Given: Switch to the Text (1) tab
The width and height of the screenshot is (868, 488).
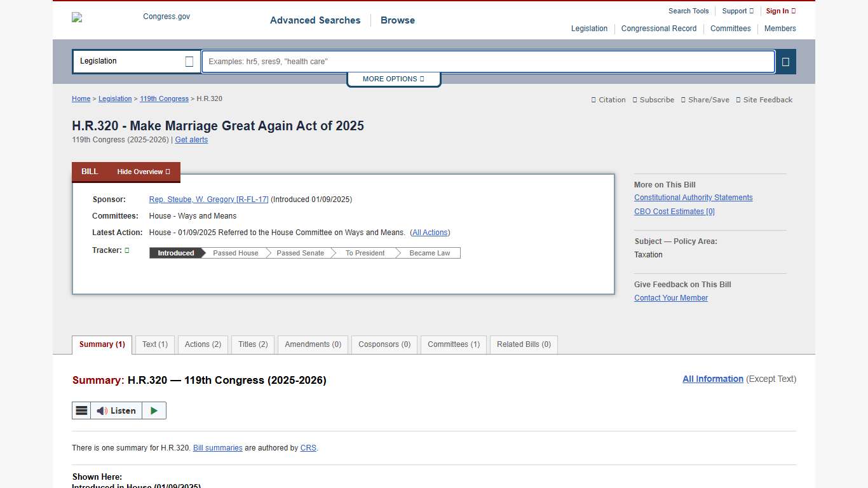Looking at the screenshot, I should (154, 344).
